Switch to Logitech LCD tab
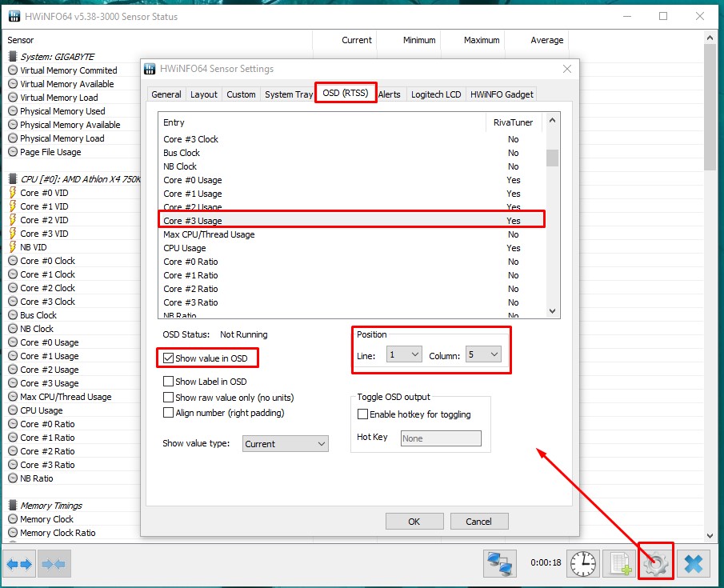The image size is (724, 588). coord(436,94)
